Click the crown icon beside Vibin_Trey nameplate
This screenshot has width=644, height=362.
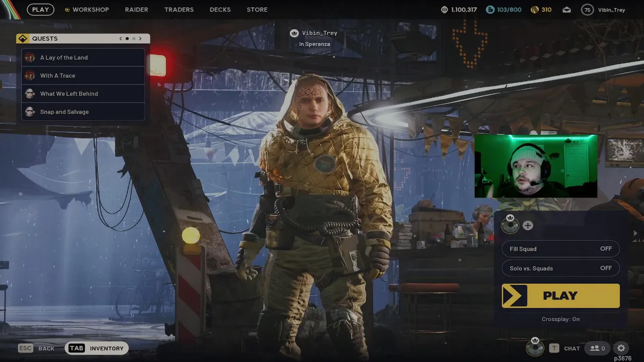(x=294, y=33)
